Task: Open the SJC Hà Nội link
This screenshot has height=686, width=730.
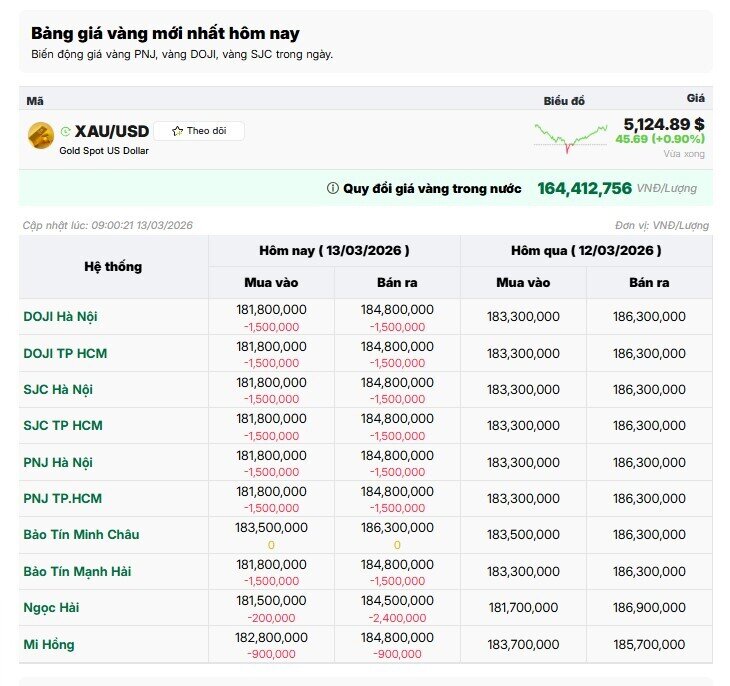Action: 58,389
